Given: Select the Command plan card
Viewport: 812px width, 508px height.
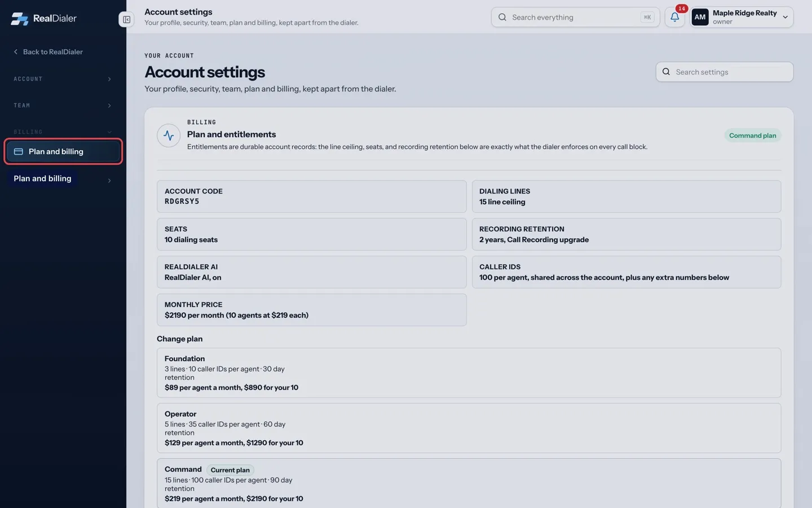Looking at the screenshot, I should 469,483.
